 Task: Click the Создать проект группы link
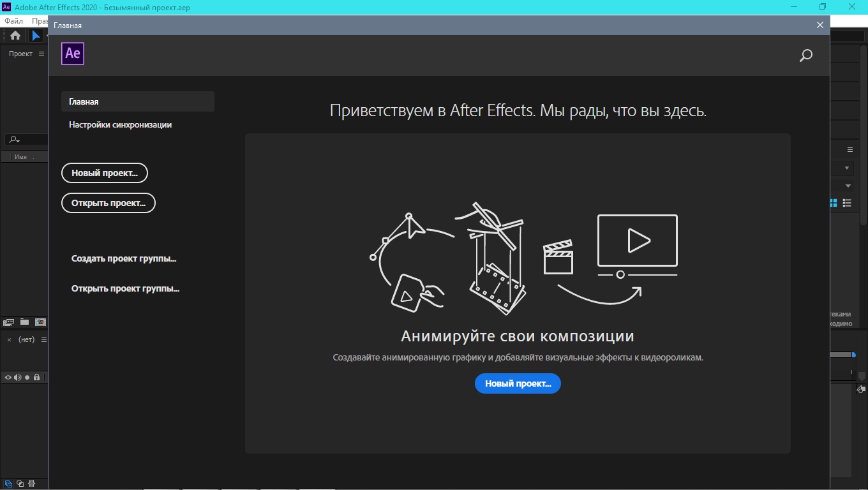(x=124, y=259)
